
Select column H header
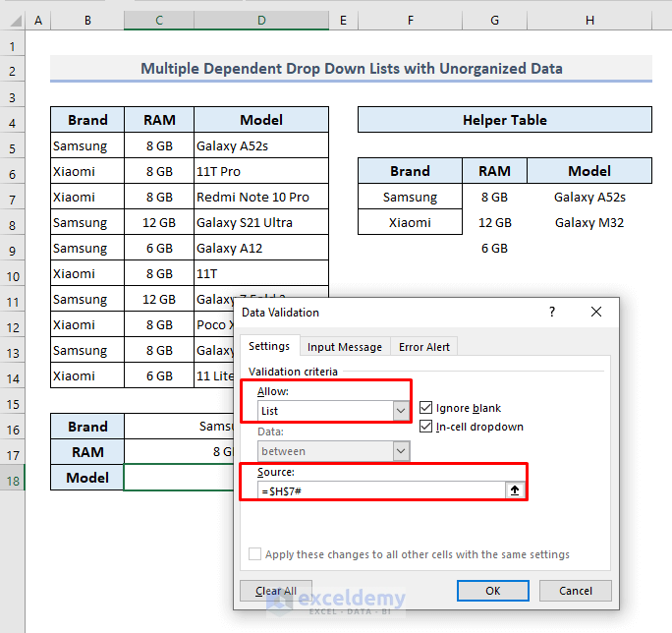click(x=588, y=21)
